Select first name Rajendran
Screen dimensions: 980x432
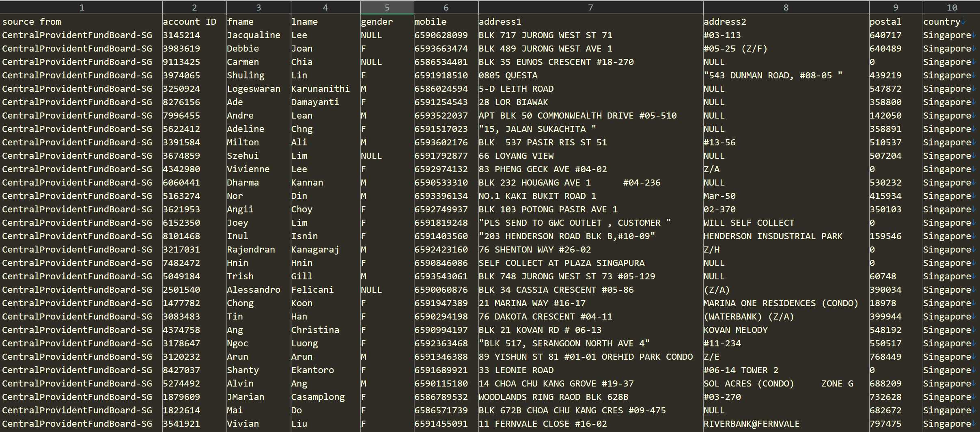251,250
